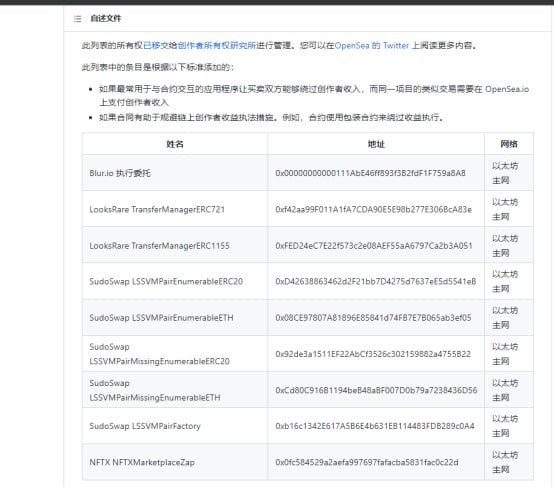The image size is (554, 487).
Task: Open the table of contents list icon
Action: tap(77, 18)
